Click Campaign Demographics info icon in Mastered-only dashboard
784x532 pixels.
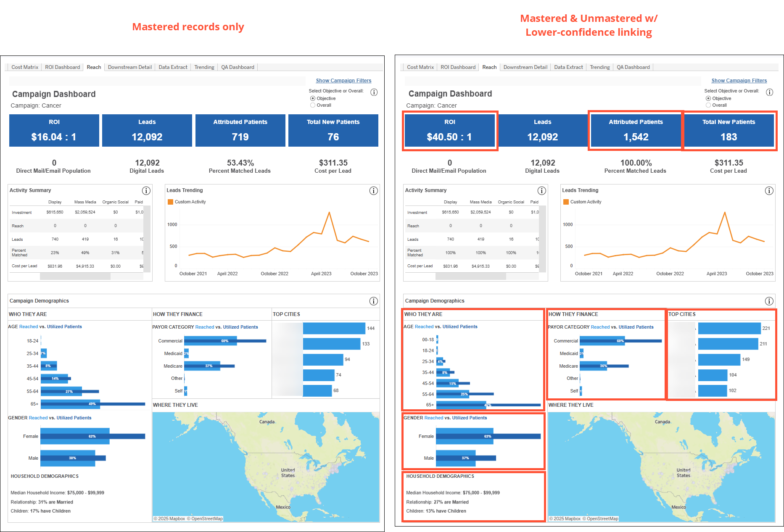(373, 301)
